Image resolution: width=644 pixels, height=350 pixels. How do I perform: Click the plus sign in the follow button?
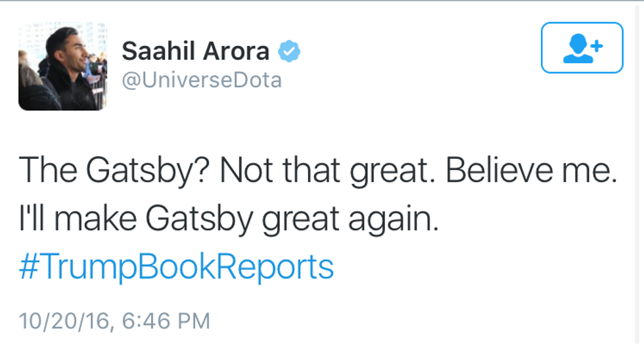click(597, 45)
